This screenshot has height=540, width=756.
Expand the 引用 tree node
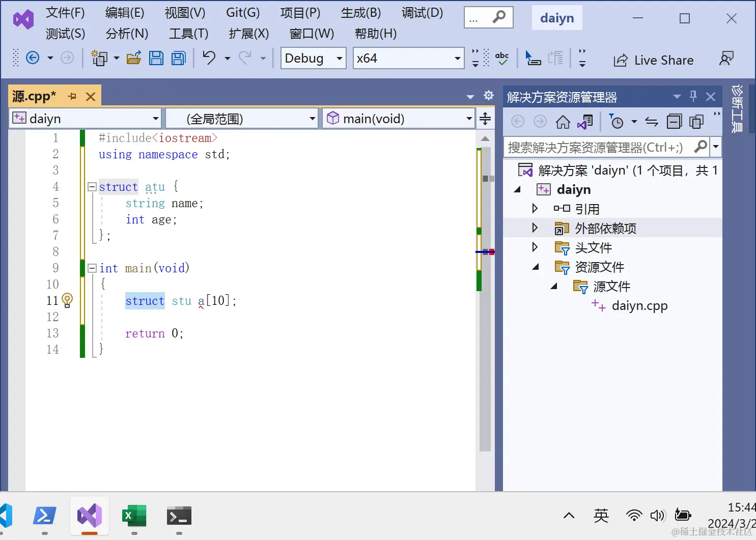tap(535, 208)
